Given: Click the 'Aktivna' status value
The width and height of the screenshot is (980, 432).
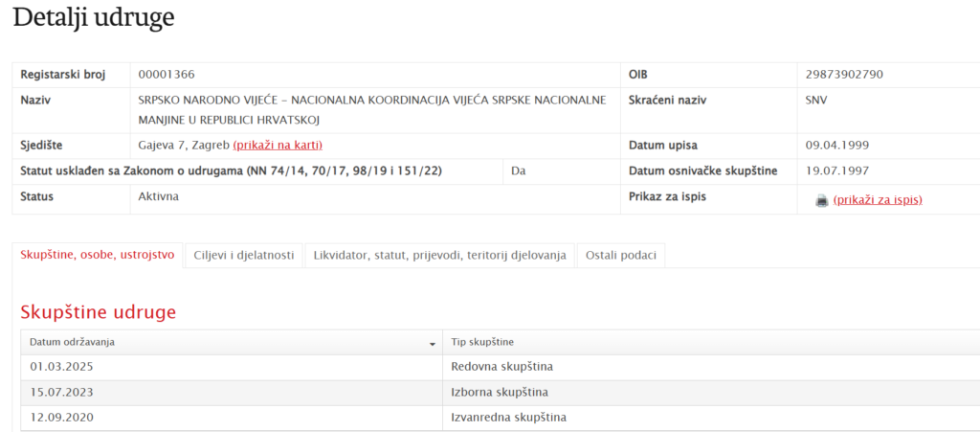Looking at the screenshot, I should click(159, 196).
